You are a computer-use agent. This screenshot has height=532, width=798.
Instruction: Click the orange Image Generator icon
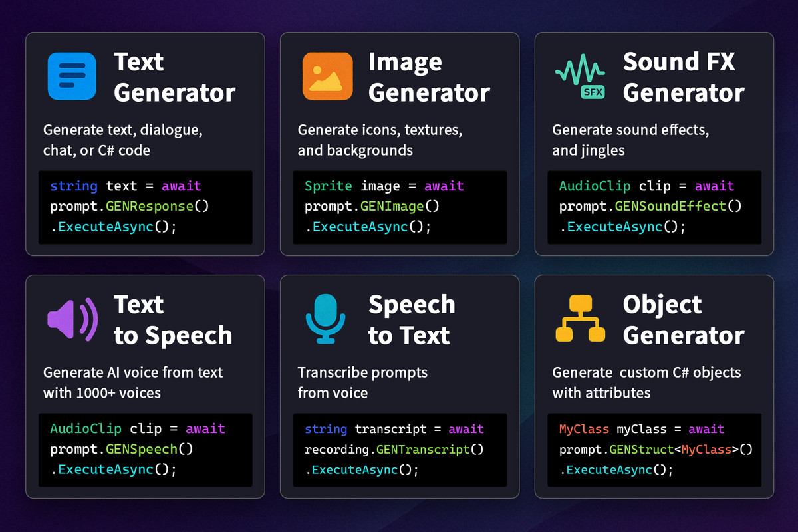point(327,76)
